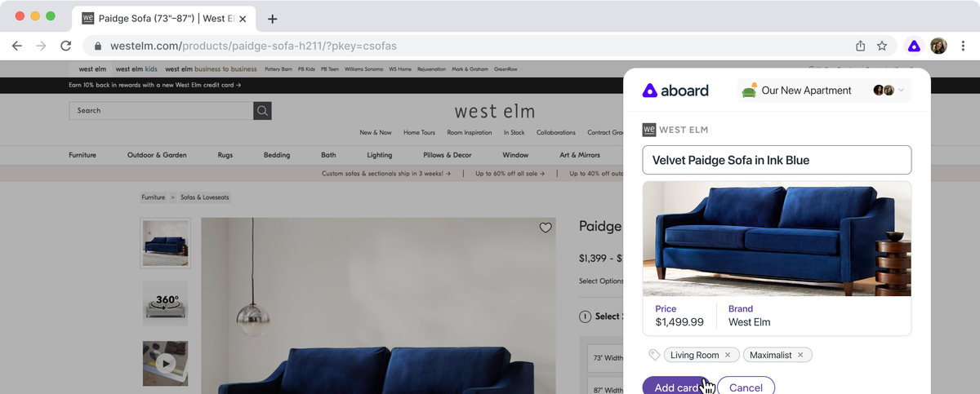
Task: Reload the page
Action: pos(65,46)
